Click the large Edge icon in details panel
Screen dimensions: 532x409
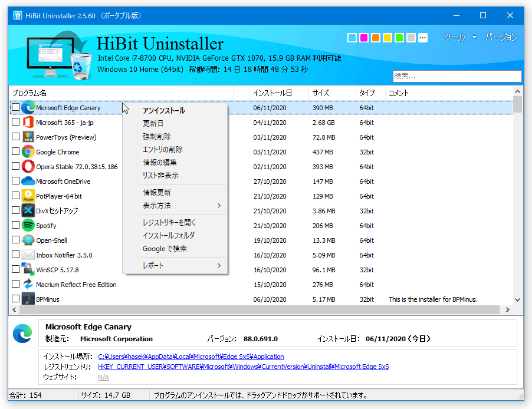point(23,334)
